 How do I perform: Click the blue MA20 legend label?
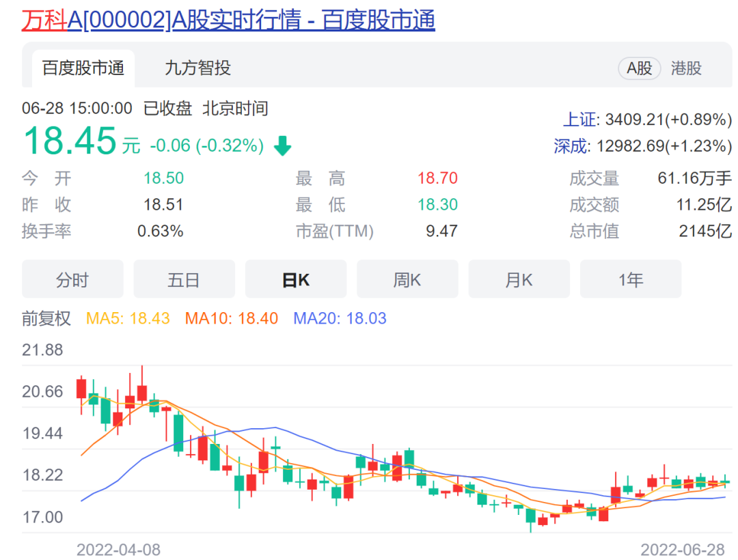340,318
